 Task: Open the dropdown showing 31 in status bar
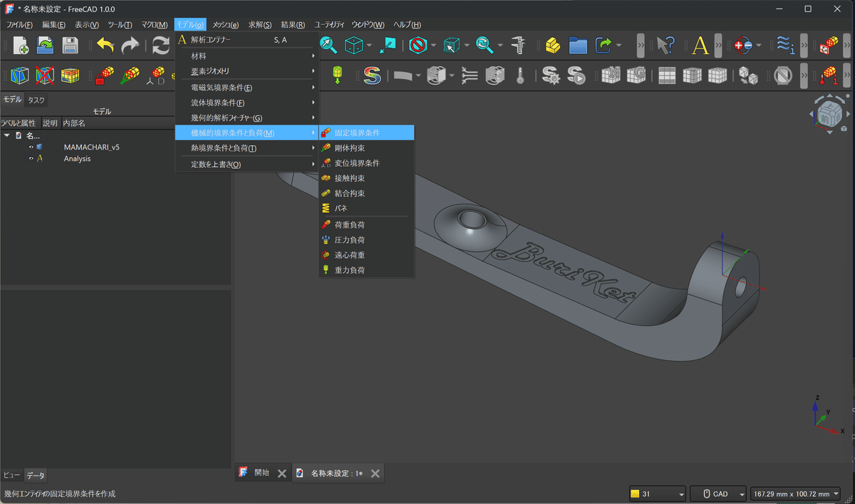[x=658, y=494]
